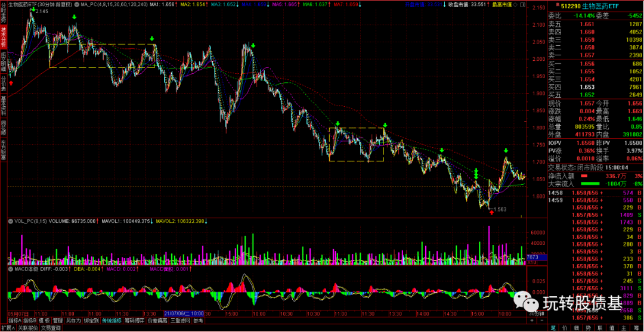Viewport: 644px width, 332px height.
Task: Switch to 技术分析 sidebar tab
Action: tap(3, 36)
